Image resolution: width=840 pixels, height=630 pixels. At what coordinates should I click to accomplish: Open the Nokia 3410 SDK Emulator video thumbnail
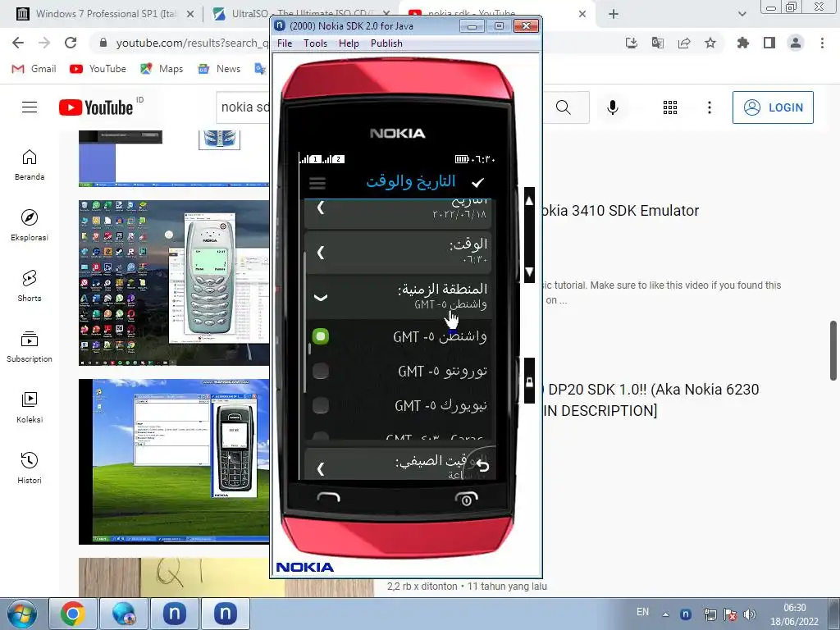(x=174, y=283)
